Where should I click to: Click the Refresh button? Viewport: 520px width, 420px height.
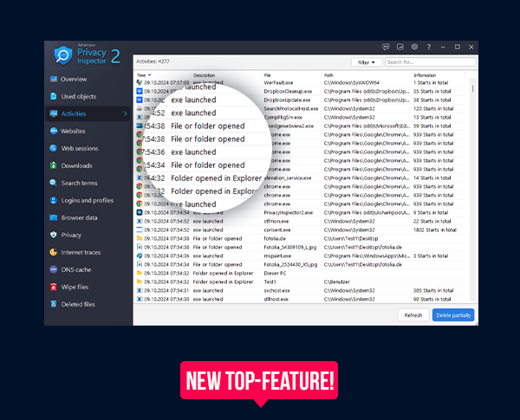point(413,315)
